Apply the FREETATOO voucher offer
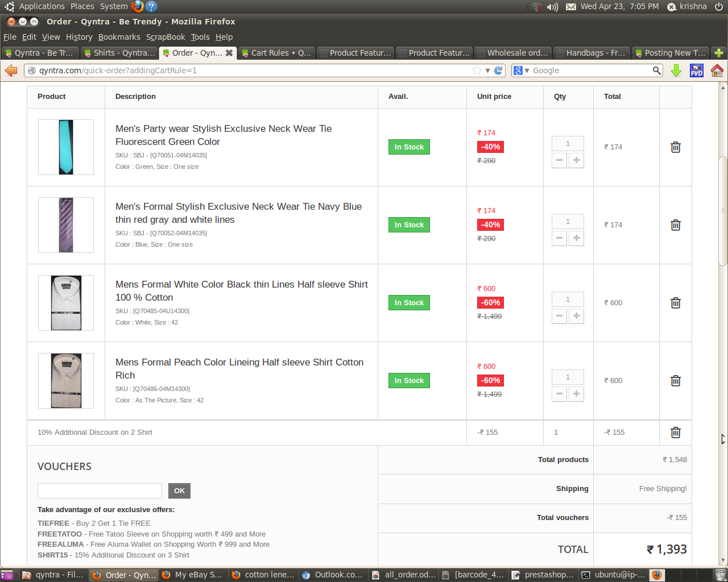Image resolution: width=728 pixels, height=582 pixels. 60,534
